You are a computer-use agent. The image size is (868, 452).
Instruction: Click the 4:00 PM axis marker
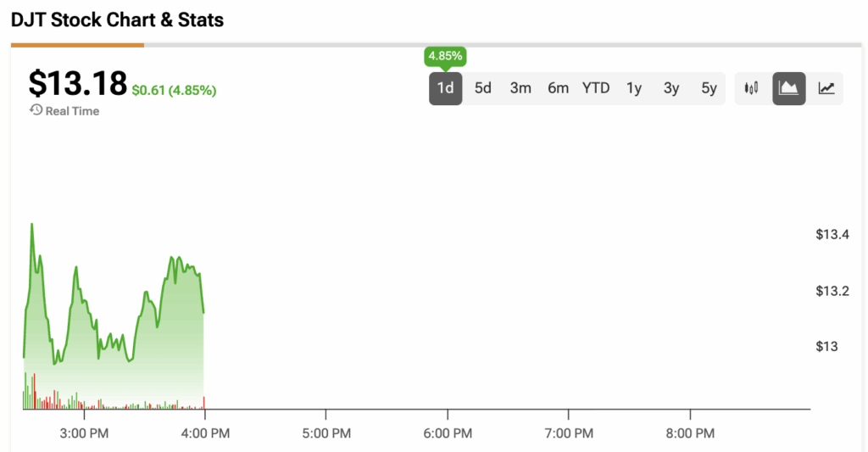coord(205,433)
